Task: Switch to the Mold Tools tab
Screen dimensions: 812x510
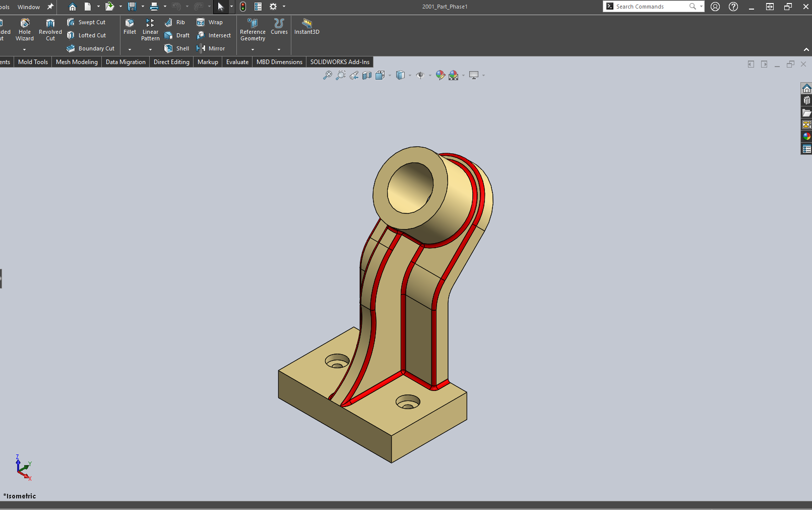Action: pos(33,62)
